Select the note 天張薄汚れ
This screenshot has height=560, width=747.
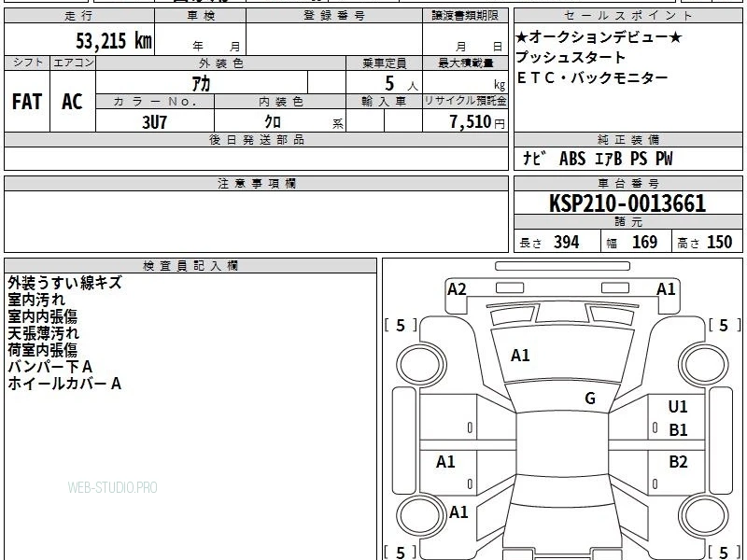43,333
